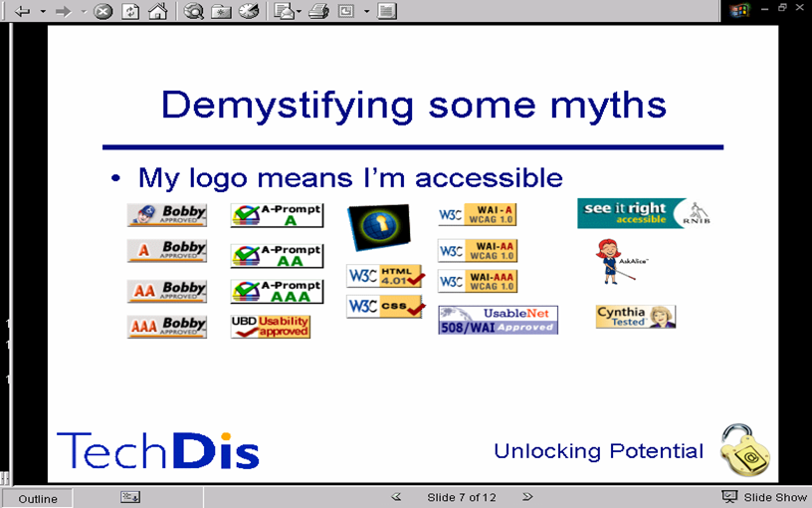Click the 'Demystifying some myths' title
The height and width of the screenshot is (508, 812).
(413, 106)
